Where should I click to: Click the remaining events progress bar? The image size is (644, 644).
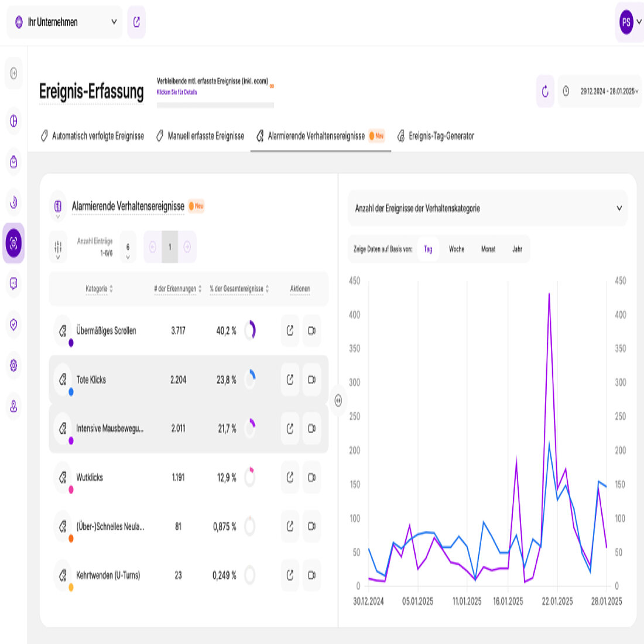tap(215, 105)
